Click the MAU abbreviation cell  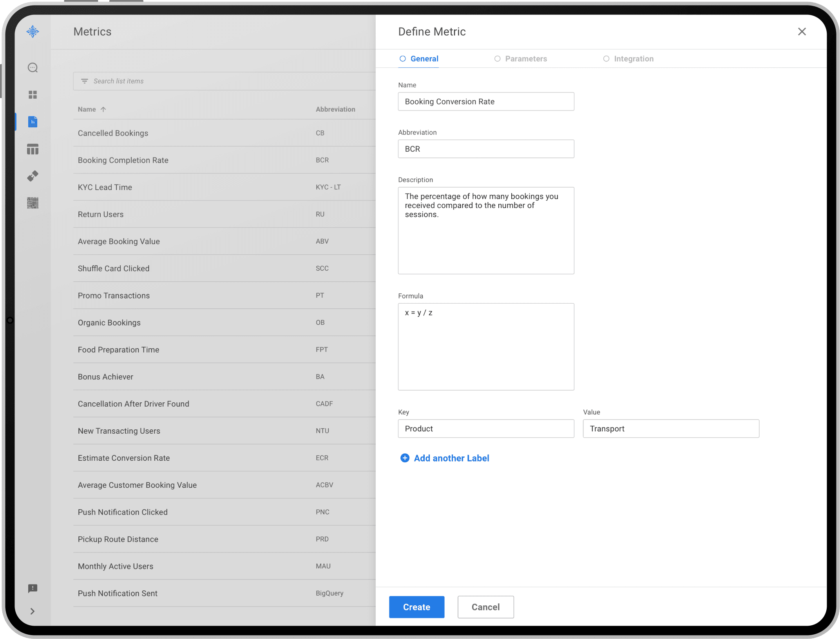point(323,566)
